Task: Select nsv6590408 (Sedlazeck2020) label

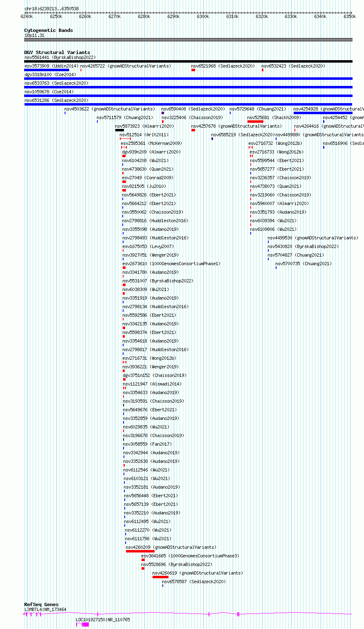Action: 193,109
